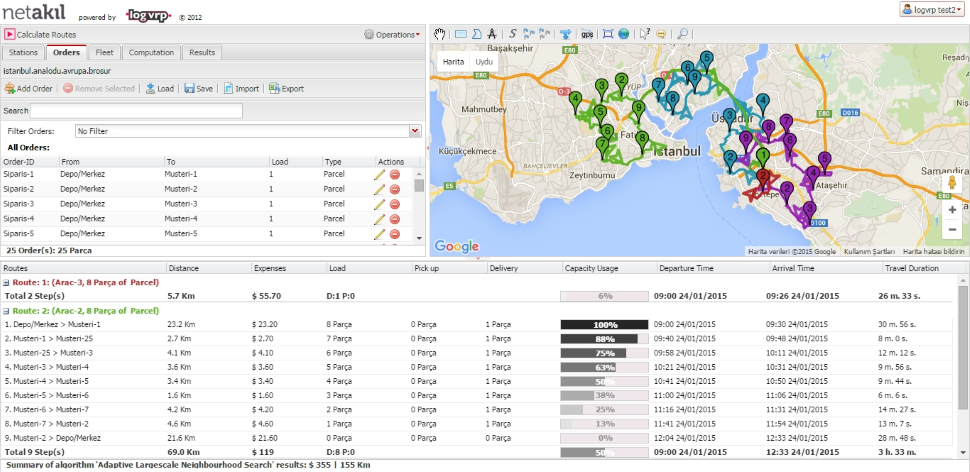Click the Calculate Routes play icon
The height and width of the screenshot is (472, 970).
coord(9,34)
